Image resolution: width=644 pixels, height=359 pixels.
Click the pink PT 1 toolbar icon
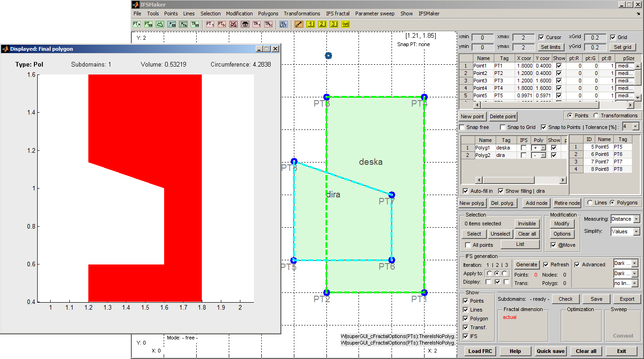tap(210, 24)
